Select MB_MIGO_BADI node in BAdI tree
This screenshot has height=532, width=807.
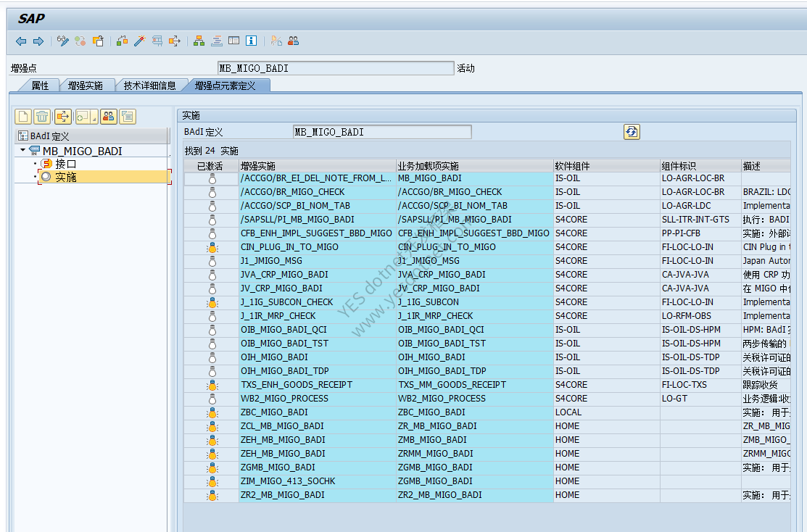coord(83,151)
